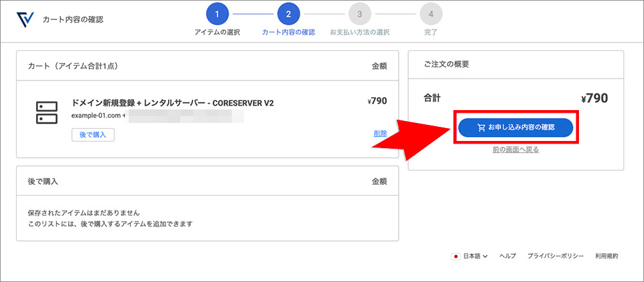Click the cart item price ¥790

(377, 101)
